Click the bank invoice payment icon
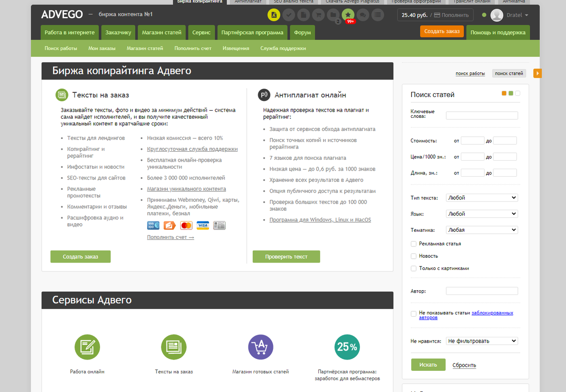Image resolution: width=566 pixels, height=392 pixels. (x=219, y=225)
